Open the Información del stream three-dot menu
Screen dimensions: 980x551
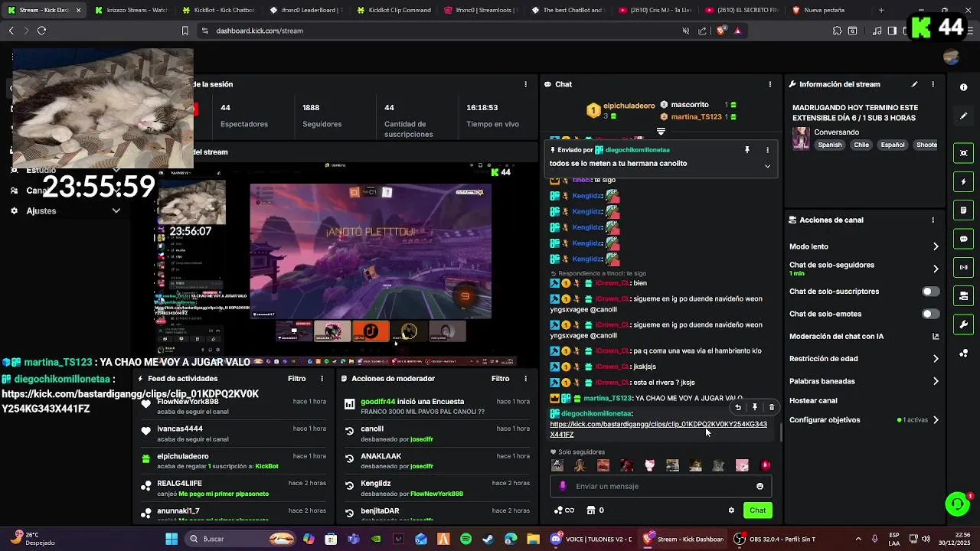point(933,84)
